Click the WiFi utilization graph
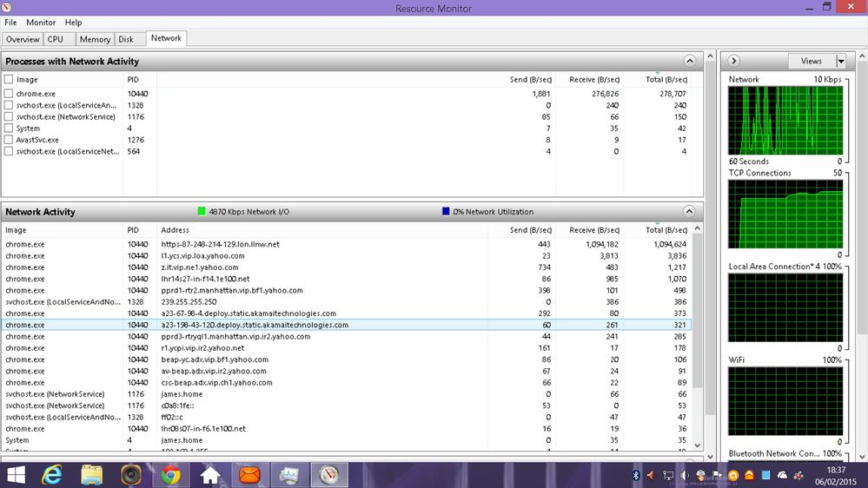This screenshot has height=488, width=868. (x=785, y=400)
